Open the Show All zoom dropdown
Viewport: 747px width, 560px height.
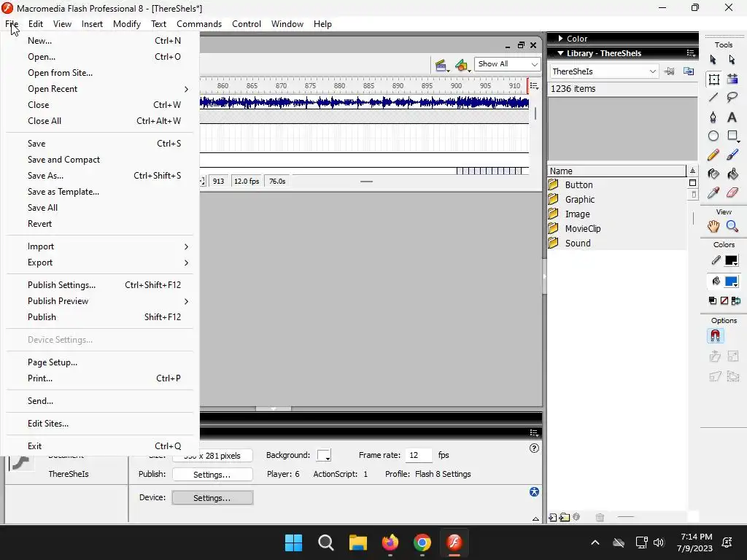(507, 64)
